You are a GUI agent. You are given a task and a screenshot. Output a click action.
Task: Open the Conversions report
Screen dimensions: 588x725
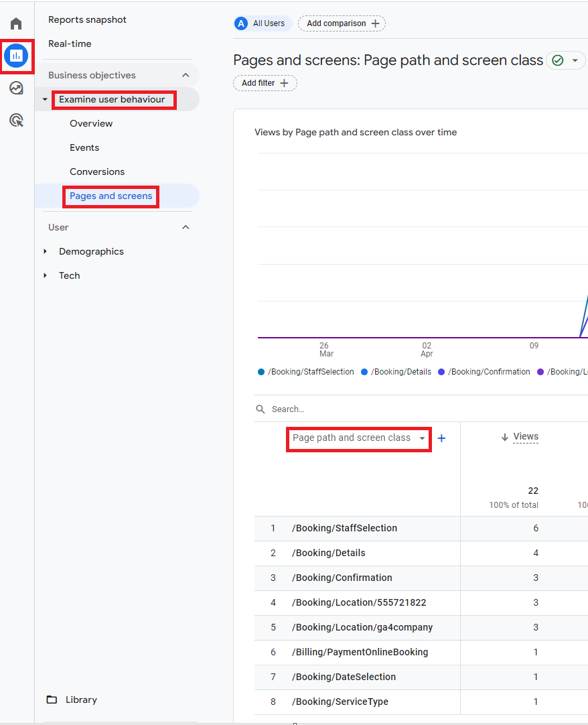[97, 172]
